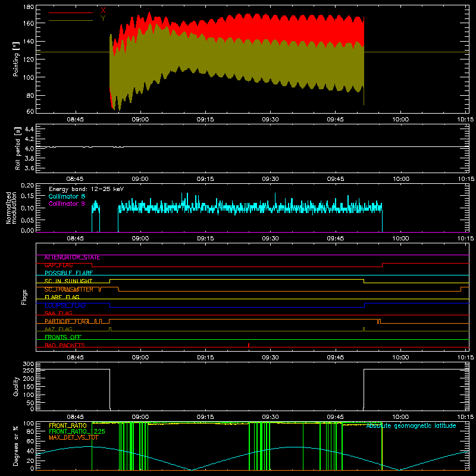
Task: Click the ECLIPSE_FLAG label
Action: tap(65, 305)
